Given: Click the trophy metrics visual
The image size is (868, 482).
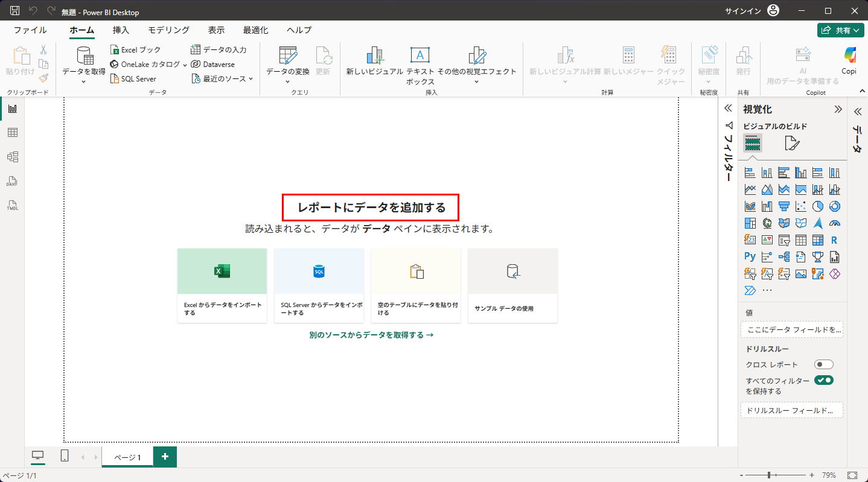Looking at the screenshot, I should point(818,257).
